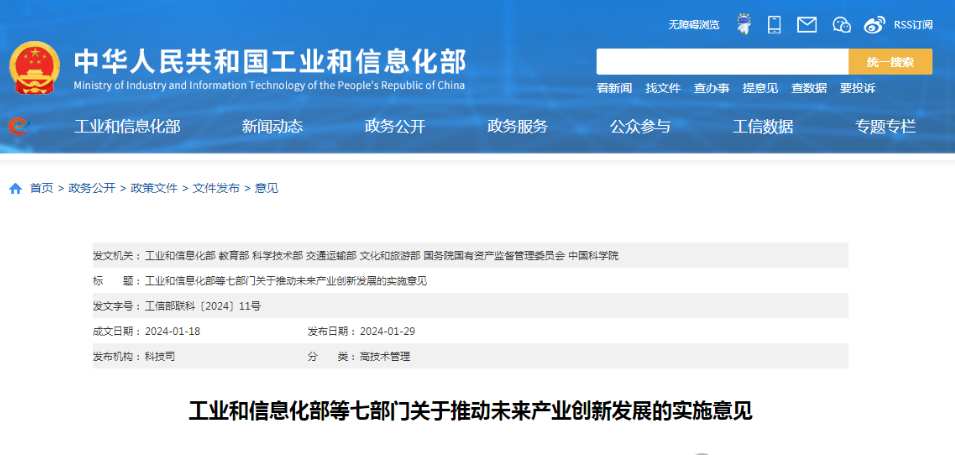955x455 pixels.
Task: Go to 政策文件 in breadcrumb
Action: [154, 188]
